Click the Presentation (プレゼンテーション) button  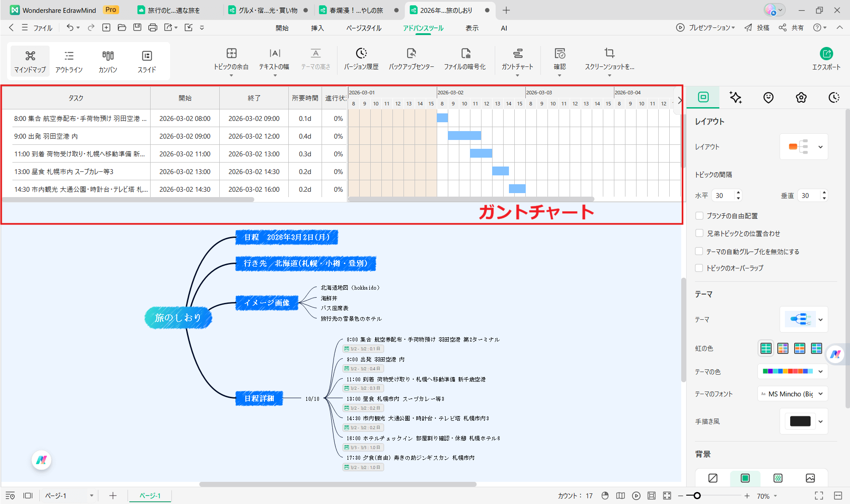(706, 27)
